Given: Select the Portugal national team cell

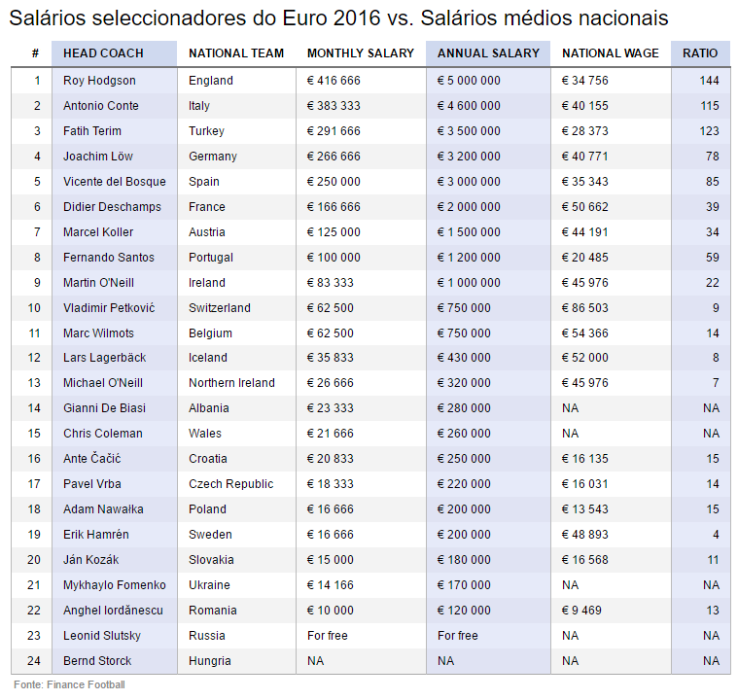Looking at the screenshot, I should (211, 258).
